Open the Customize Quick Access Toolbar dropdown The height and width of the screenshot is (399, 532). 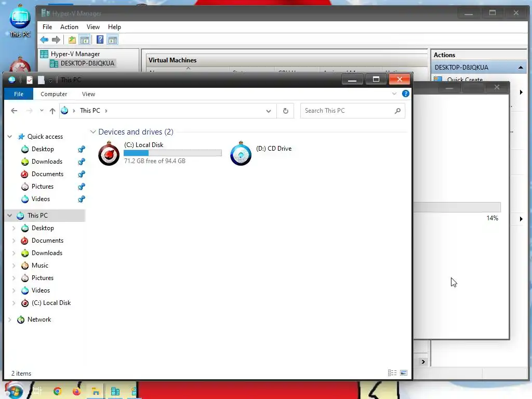click(50, 81)
